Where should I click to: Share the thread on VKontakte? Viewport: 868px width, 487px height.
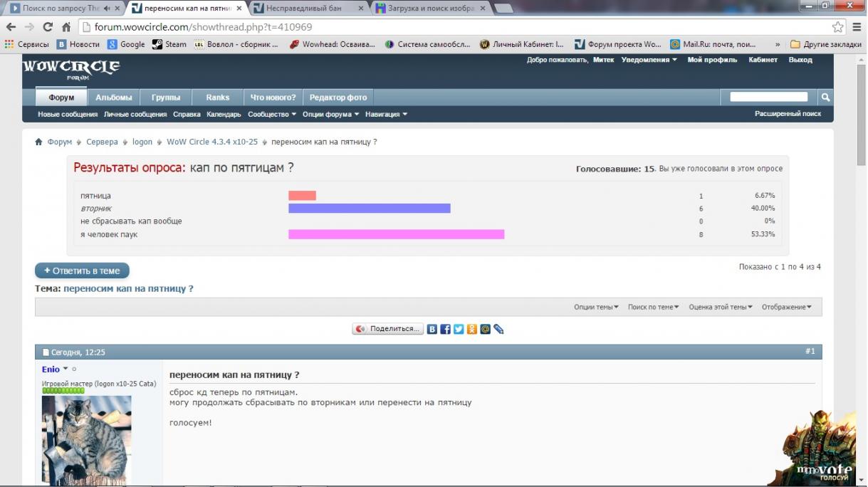432,329
